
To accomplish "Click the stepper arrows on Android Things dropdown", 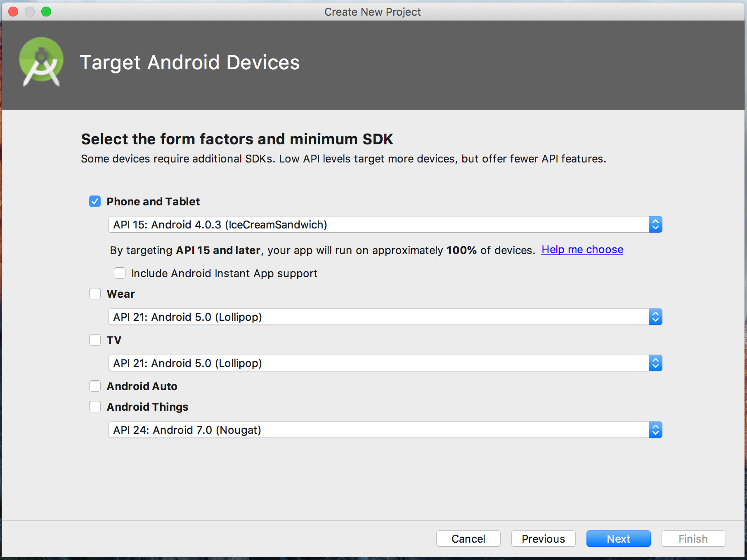I will point(655,430).
